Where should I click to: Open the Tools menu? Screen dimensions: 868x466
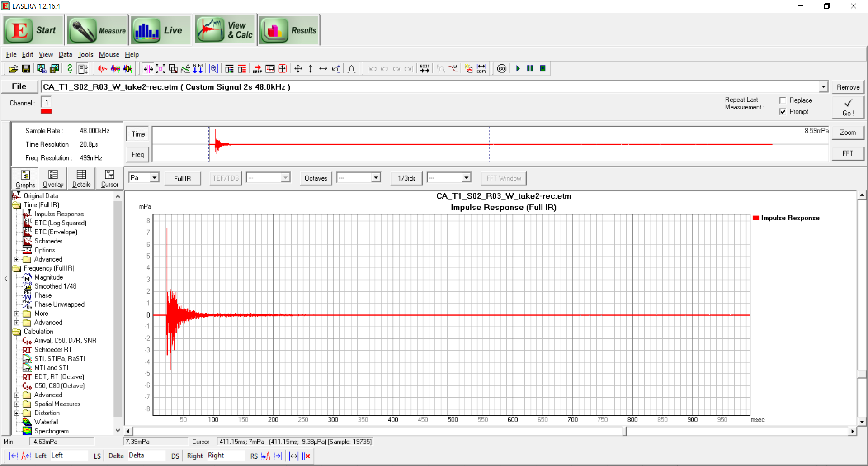point(85,54)
